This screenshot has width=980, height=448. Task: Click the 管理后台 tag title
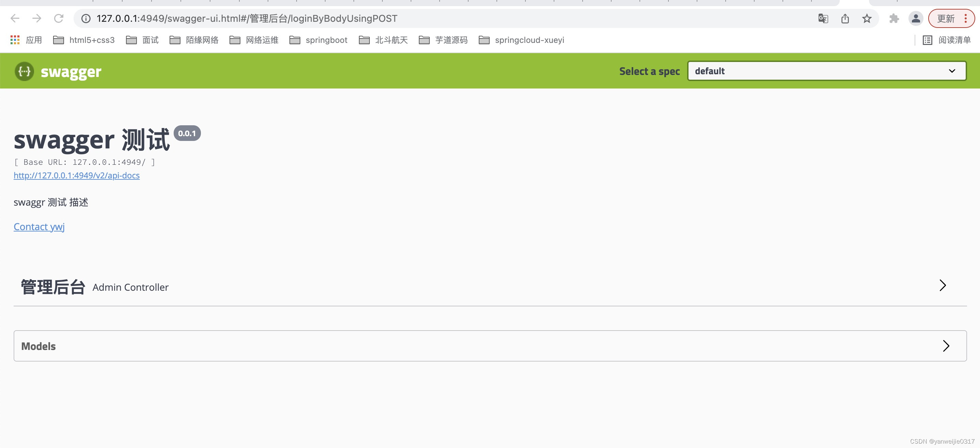(x=53, y=287)
